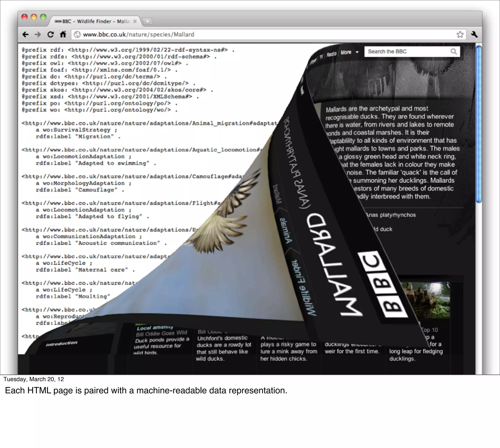Click the vertical scrollbar thumb

(x=479, y=124)
